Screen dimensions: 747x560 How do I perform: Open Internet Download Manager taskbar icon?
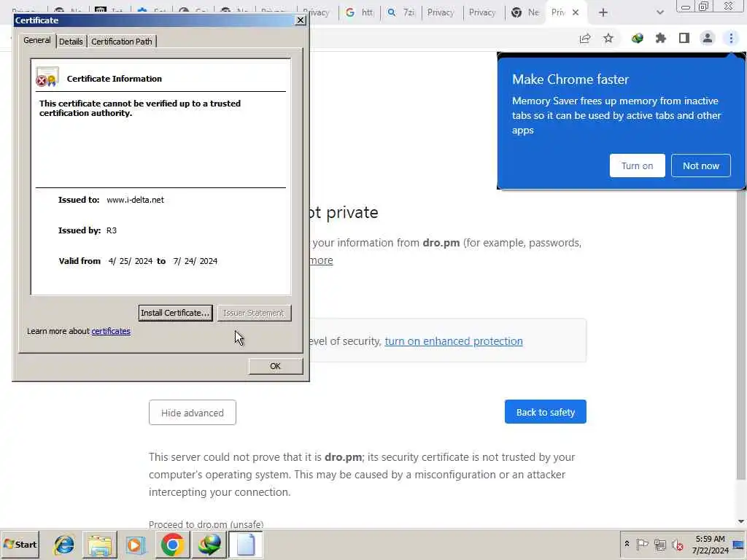click(209, 544)
